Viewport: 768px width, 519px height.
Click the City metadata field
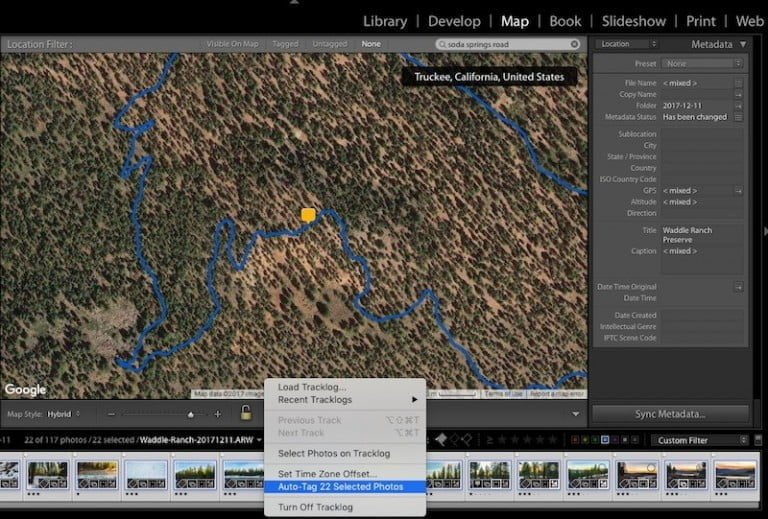(x=702, y=145)
